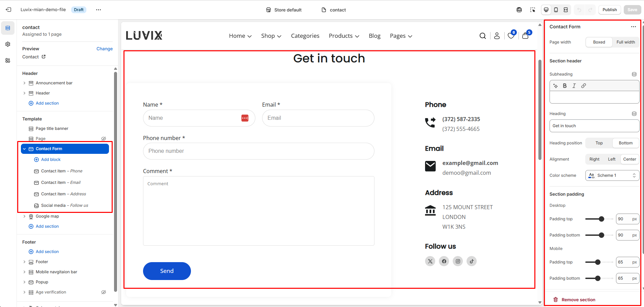The width and height of the screenshot is (644, 307).
Task: Click the Blog menu item
Action: coord(374,36)
